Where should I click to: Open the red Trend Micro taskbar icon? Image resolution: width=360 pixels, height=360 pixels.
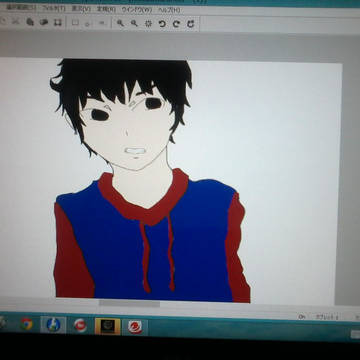point(135,327)
